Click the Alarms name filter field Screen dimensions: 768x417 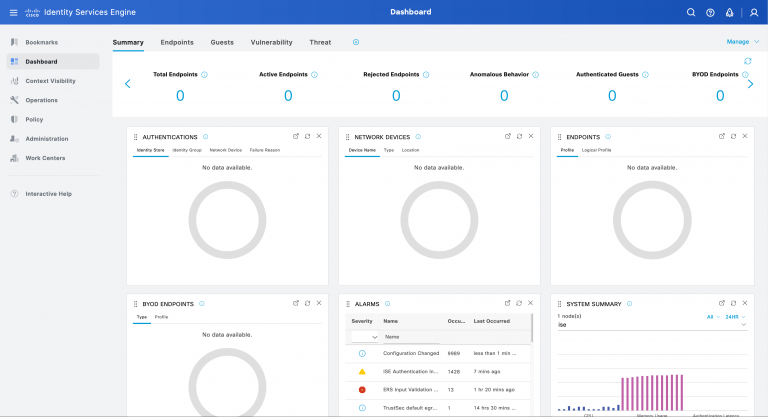pos(410,337)
